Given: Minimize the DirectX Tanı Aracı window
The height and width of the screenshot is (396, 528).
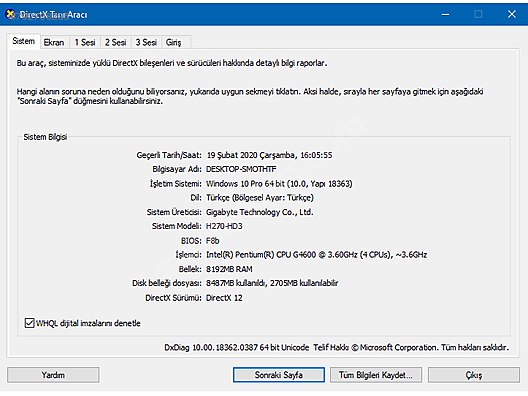Looking at the screenshot, I should [x=446, y=14].
